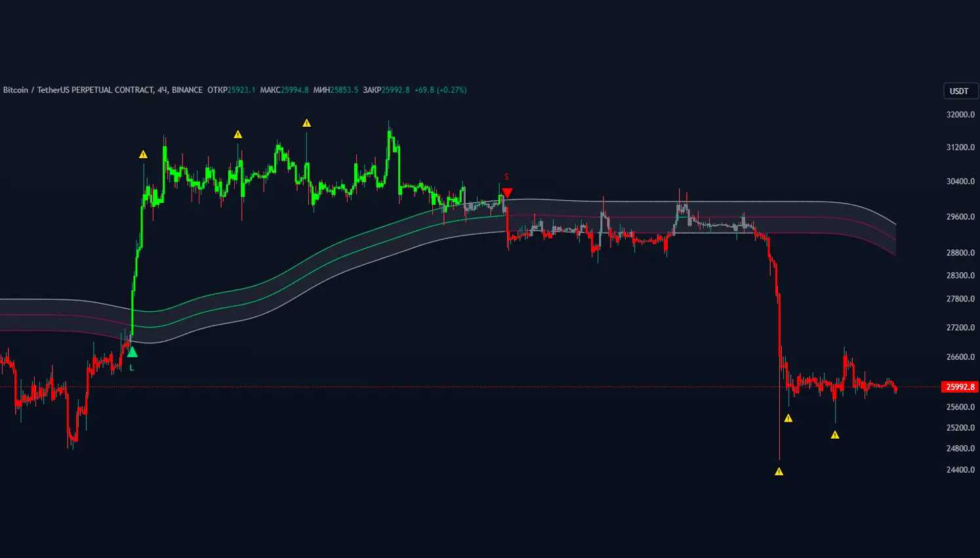This screenshot has height=558, width=980.
Task: Click the lowest warning icon under the crash wick
Action: [x=779, y=471]
